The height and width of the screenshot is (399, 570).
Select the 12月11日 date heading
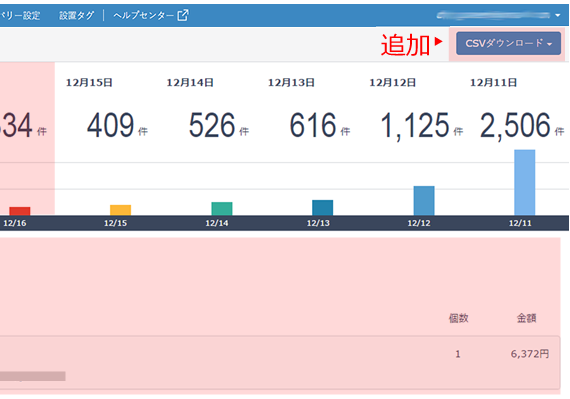point(493,83)
